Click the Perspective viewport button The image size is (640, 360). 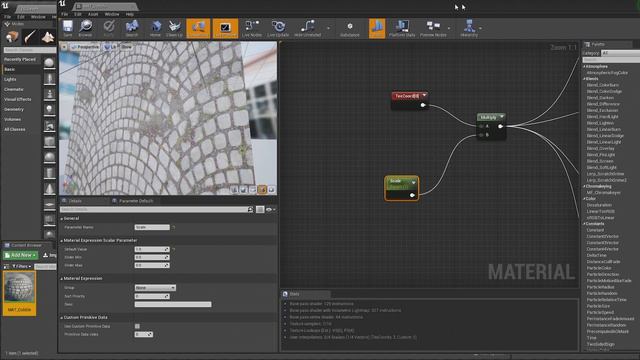click(x=85, y=47)
